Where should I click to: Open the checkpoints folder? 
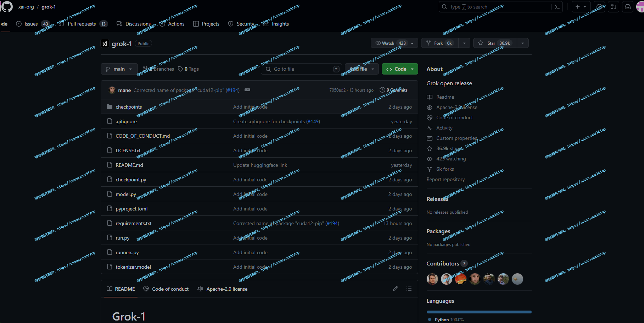129,107
